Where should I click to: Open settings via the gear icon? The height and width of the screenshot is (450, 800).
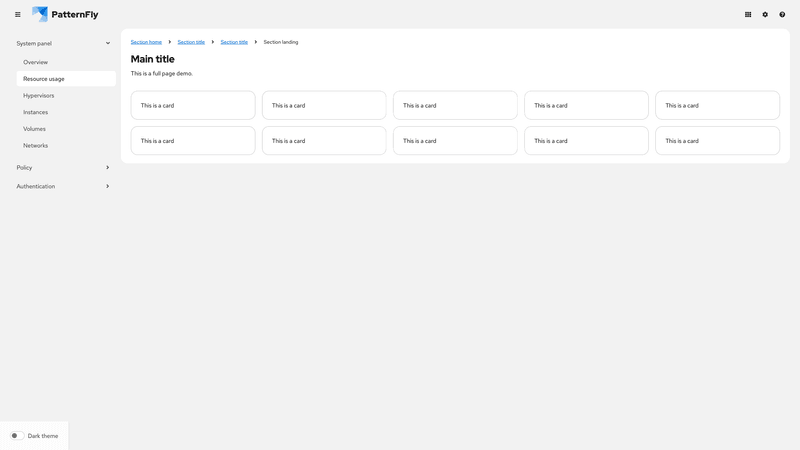(x=765, y=15)
